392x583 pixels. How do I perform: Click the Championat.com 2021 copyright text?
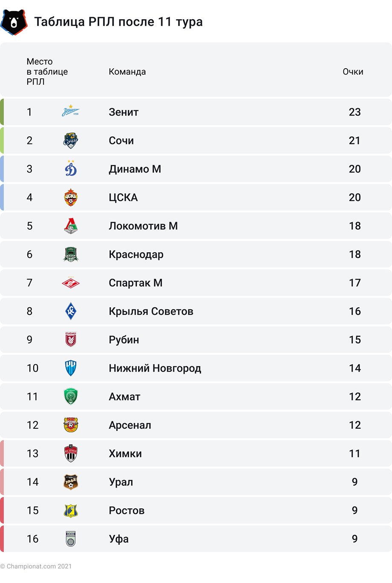tap(36, 566)
